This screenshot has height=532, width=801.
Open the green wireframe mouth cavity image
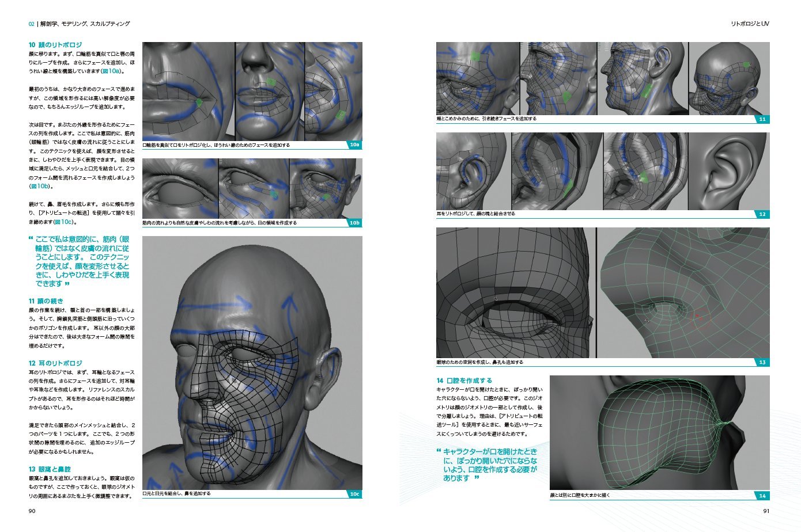[659, 432]
